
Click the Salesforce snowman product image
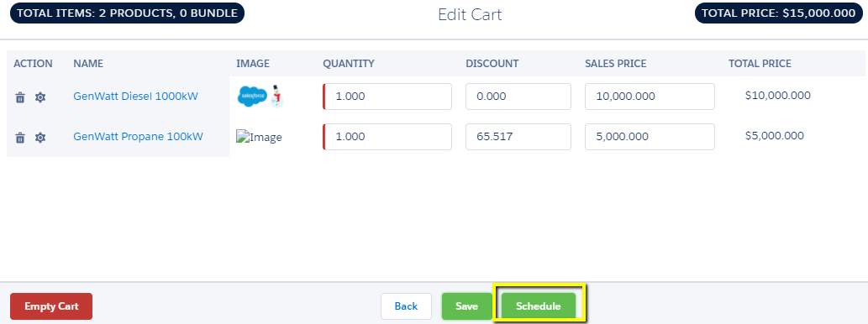click(260, 97)
